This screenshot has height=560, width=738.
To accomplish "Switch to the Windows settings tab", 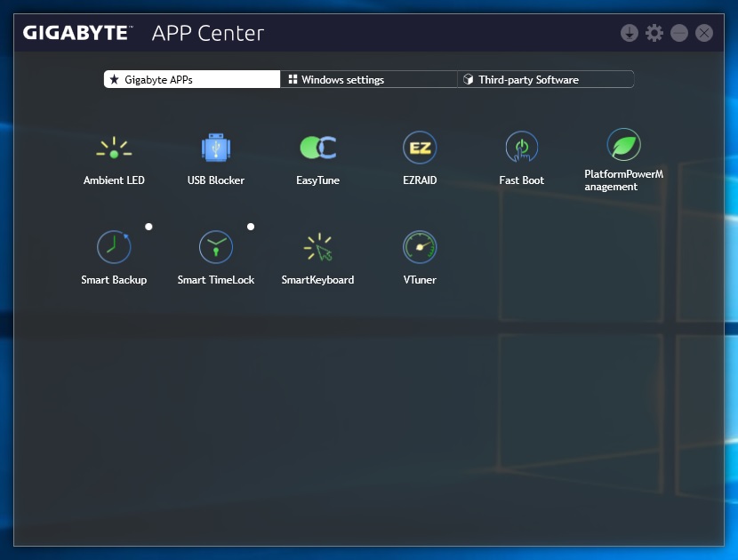I will point(368,79).
